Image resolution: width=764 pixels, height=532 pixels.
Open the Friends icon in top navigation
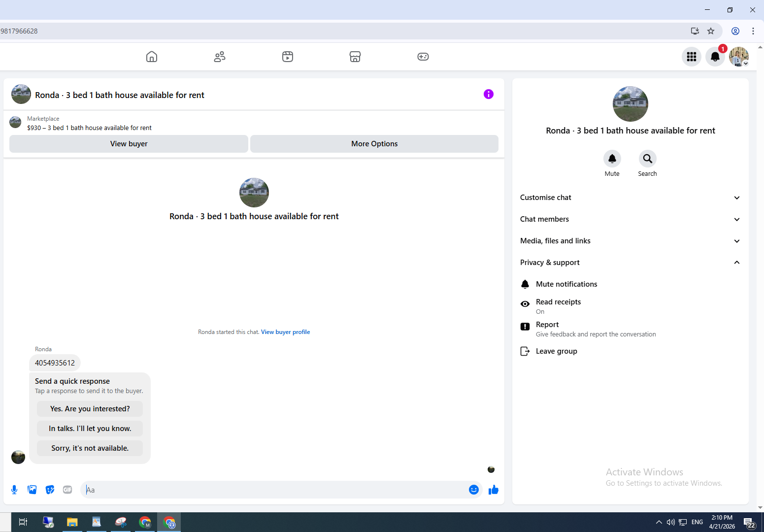(220, 57)
